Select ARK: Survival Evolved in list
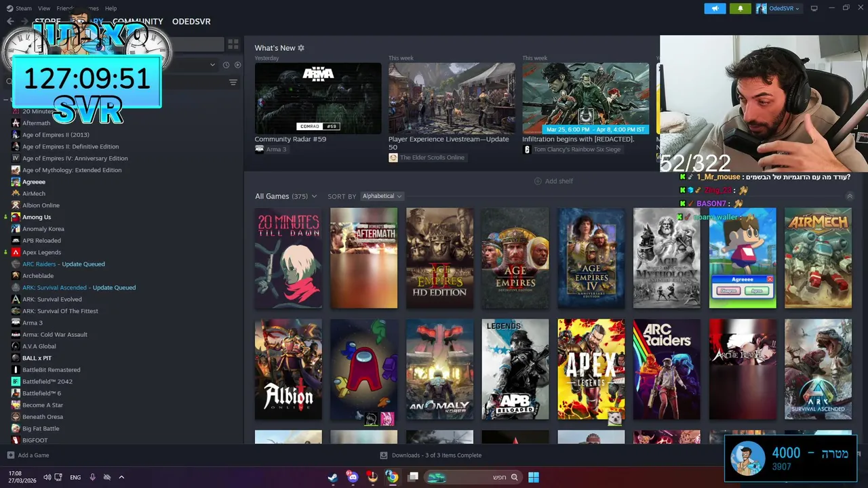868x488 pixels. [x=52, y=299]
